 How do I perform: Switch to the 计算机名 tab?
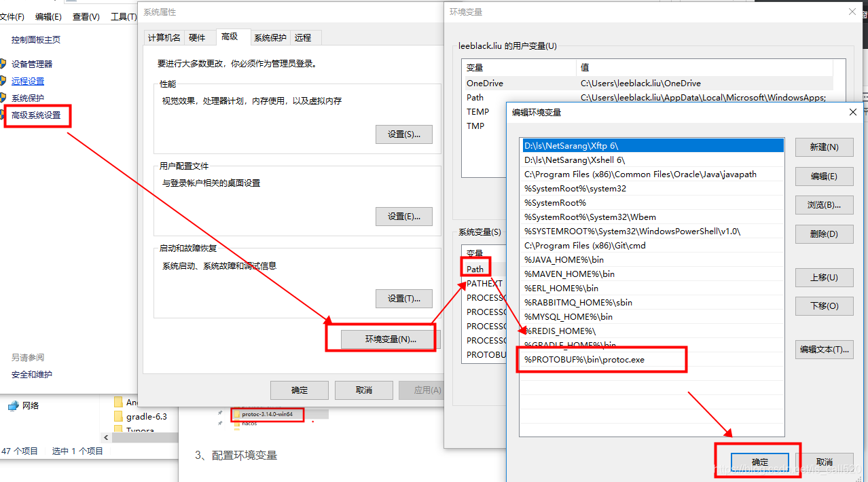[163, 37]
